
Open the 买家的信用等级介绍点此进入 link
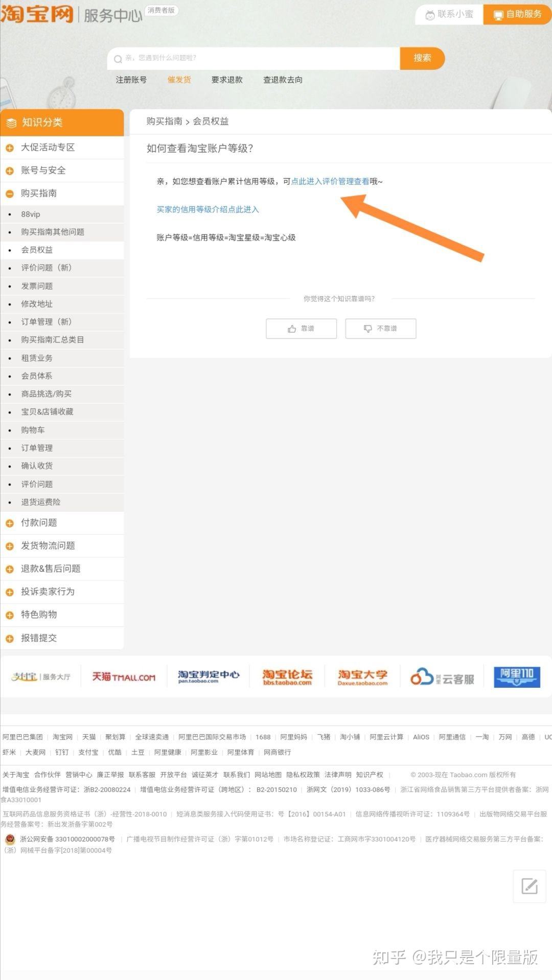click(x=208, y=209)
